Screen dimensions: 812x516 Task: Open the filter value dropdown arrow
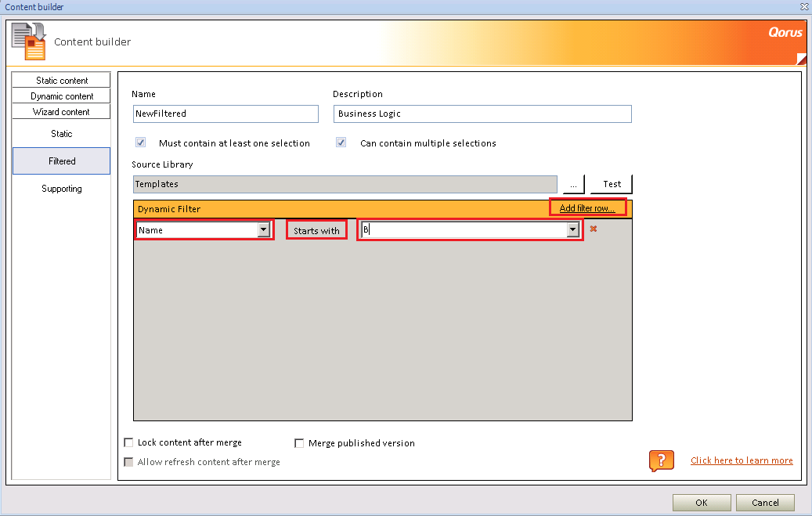click(x=572, y=229)
